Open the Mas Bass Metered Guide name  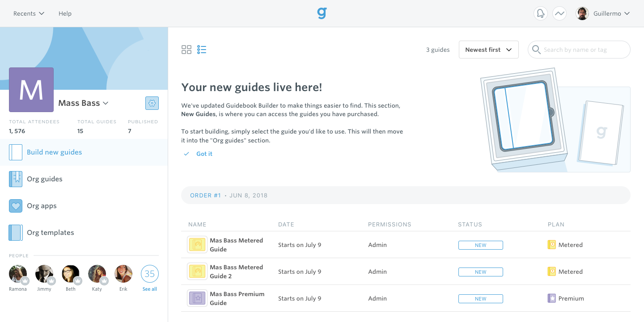237,245
